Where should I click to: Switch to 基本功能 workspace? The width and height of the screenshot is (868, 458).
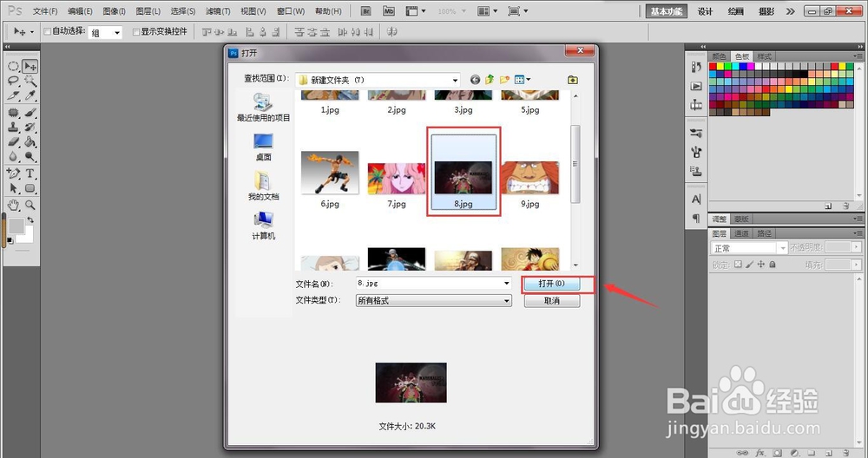pyautogui.click(x=667, y=11)
